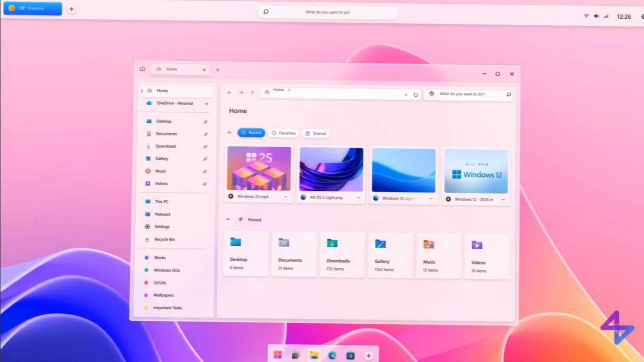Open options dash for Windows 25.mp4
This screenshot has height=362, width=644.
coord(286,197)
